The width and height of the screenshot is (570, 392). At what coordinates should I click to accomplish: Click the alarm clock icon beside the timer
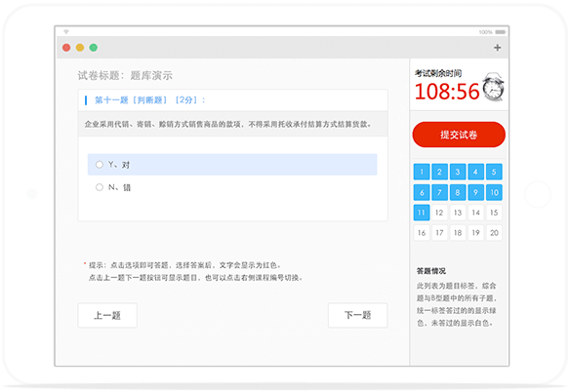click(x=493, y=87)
